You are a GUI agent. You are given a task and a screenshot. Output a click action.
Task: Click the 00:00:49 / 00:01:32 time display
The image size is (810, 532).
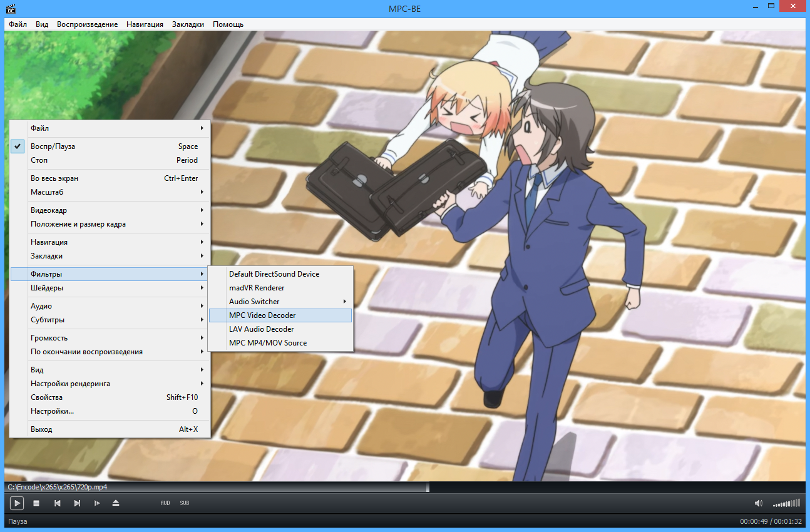click(x=771, y=521)
